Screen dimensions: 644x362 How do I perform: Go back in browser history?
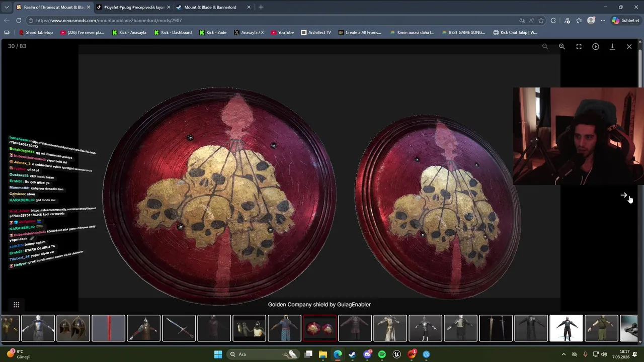[7, 21]
